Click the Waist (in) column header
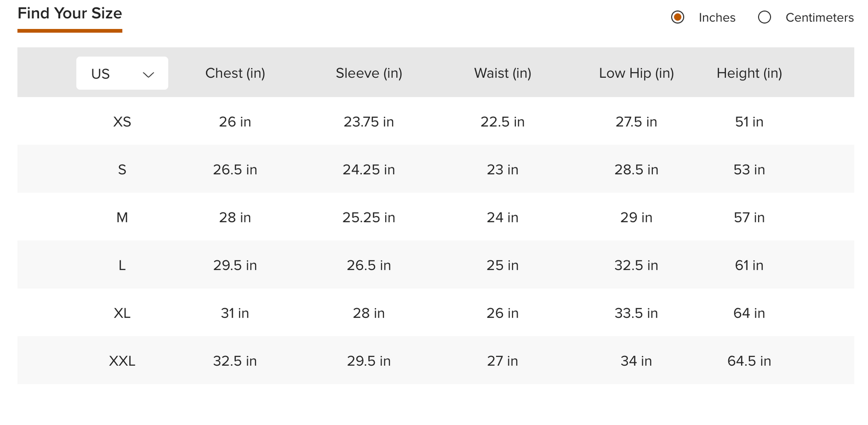Viewport: 868px width, 425px height. (502, 73)
